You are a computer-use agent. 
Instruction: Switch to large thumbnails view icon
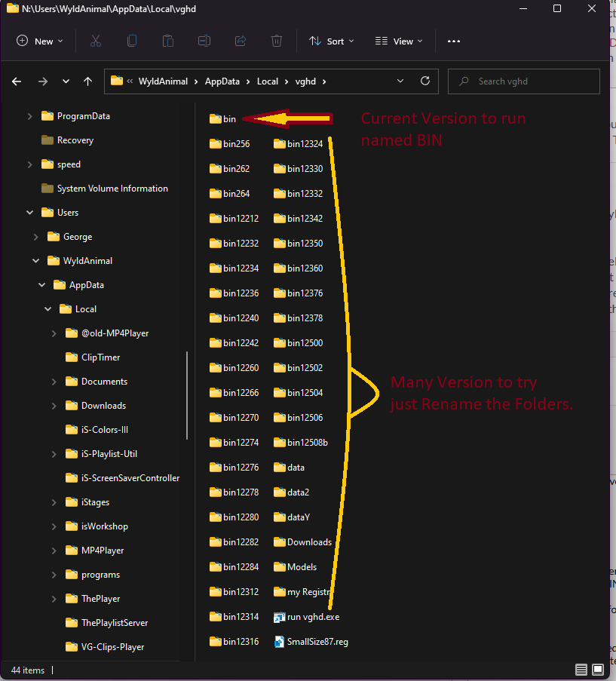click(x=598, y=670)
